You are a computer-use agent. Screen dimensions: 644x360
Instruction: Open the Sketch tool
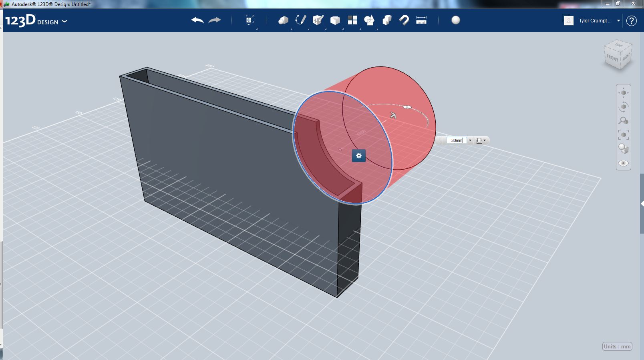[300, 20]
